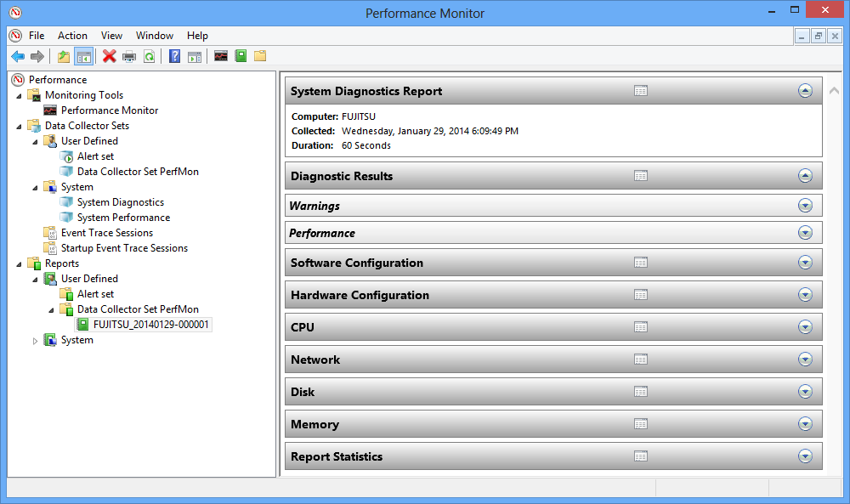
Task: Open the View menu
Action: pos(111,36)
